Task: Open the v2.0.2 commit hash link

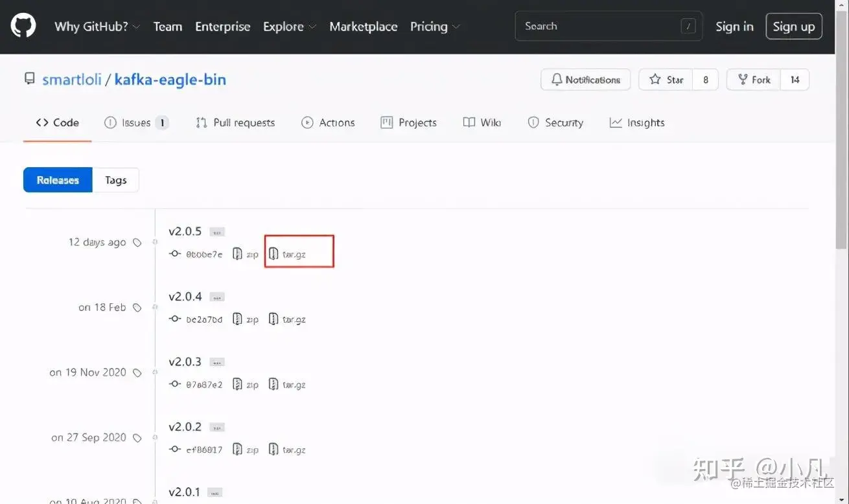Action: click(196, 450)
